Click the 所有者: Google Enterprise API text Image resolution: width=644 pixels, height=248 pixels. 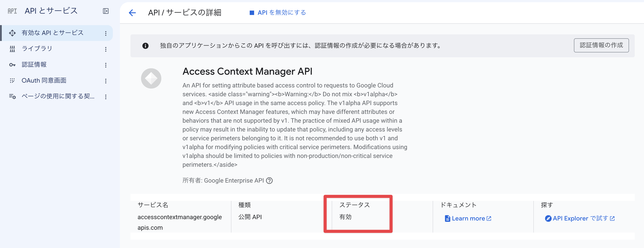223,181
